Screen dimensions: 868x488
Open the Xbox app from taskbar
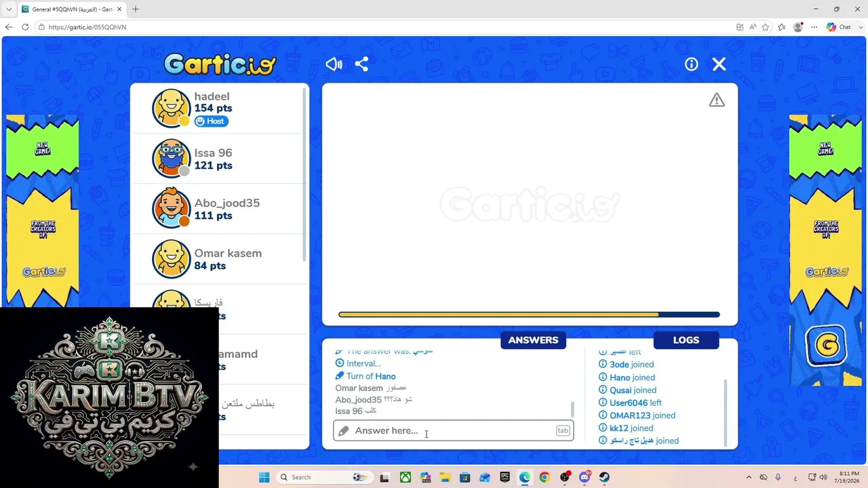click(405, 477)
